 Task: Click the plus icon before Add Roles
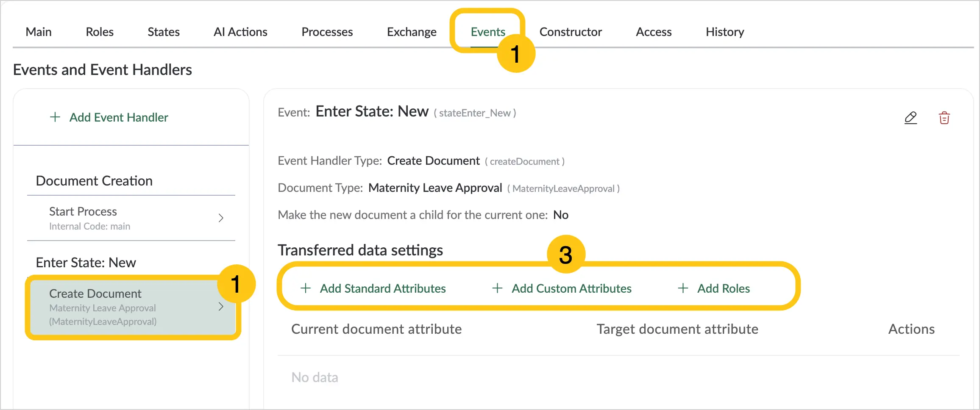(683, 288)
